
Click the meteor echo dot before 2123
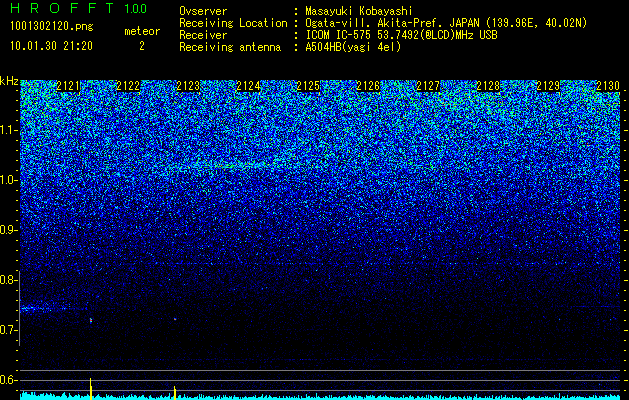[x=175, y=319]
